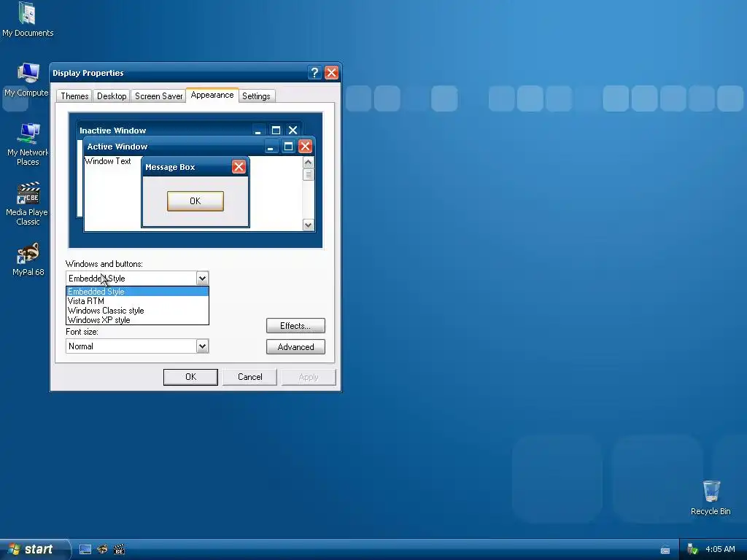Click the preview scrollbar thumb
The width and height of the screenshot is (747, 560).
[309, 174]
